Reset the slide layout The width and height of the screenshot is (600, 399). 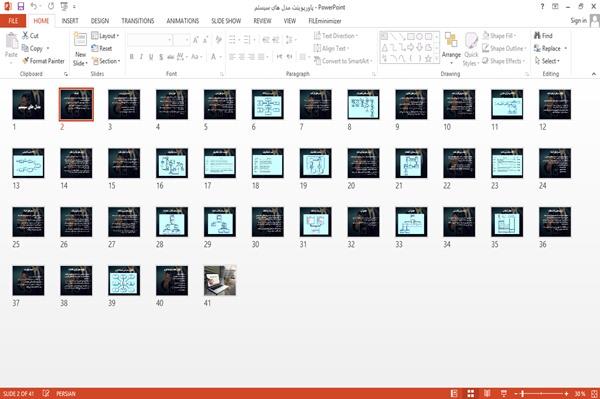pos(102,48)
